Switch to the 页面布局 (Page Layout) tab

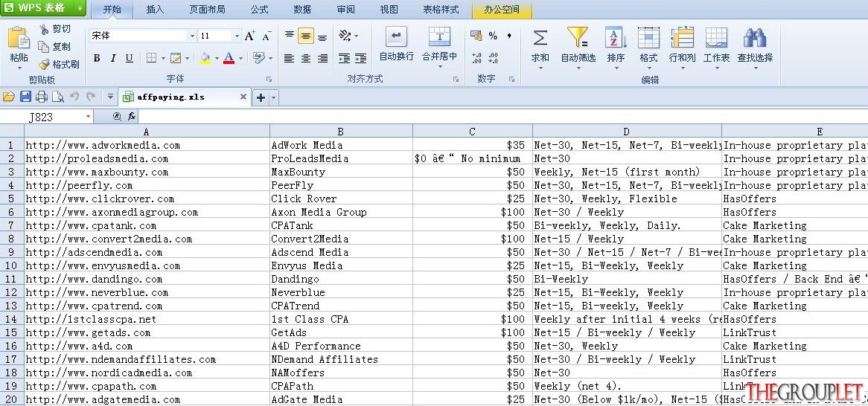coord(207,10)
